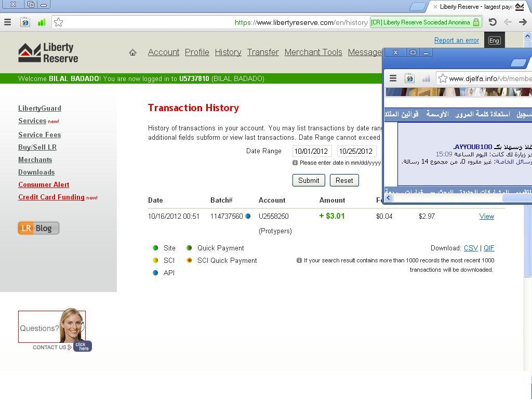The image size is (532, 399).
Task: Reset the date range form
Action: click(x=344, y=180)
